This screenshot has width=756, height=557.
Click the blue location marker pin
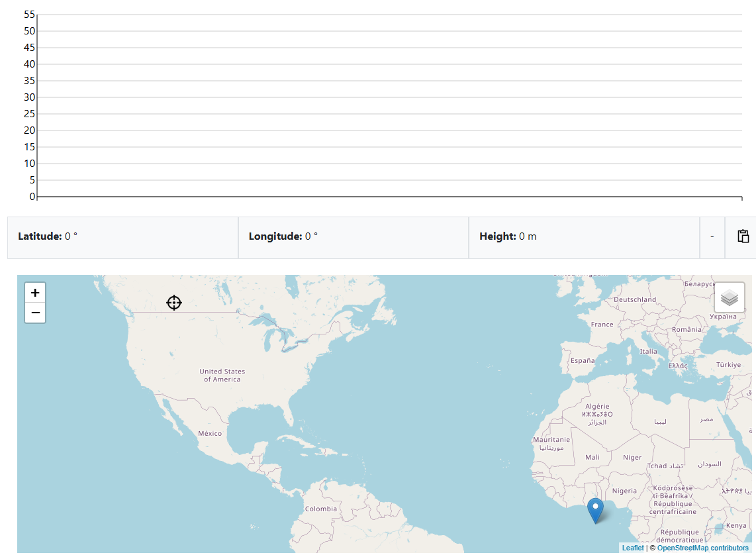tap(595, 510)
